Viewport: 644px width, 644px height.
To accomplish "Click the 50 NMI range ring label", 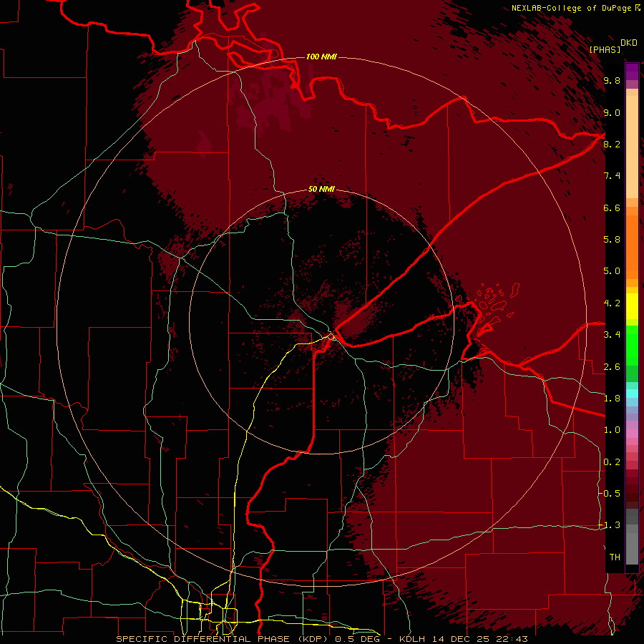I will tap(321, 189).
